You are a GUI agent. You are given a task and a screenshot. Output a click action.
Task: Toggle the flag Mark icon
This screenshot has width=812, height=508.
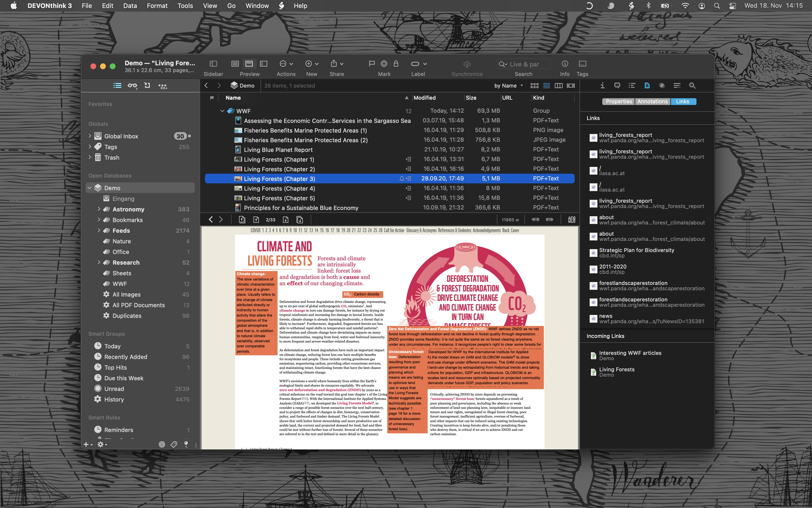click(371, 64)
